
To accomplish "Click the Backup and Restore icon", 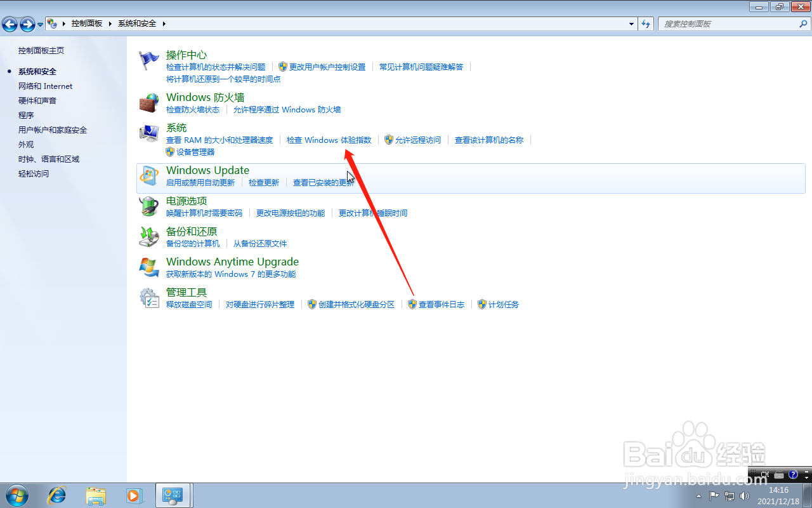I will point(149,237).
